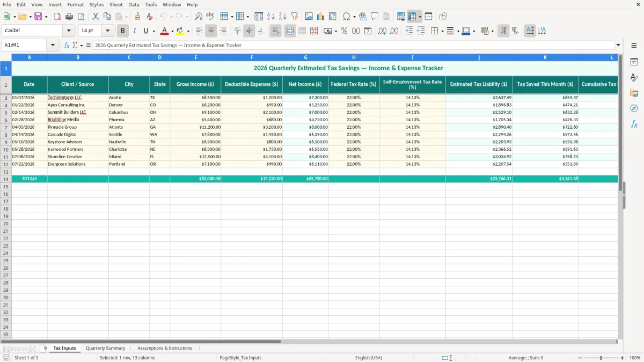Click the Add Decimal Place icon
This screenshot has width=644, height=362.
click(x=382, y=31)
